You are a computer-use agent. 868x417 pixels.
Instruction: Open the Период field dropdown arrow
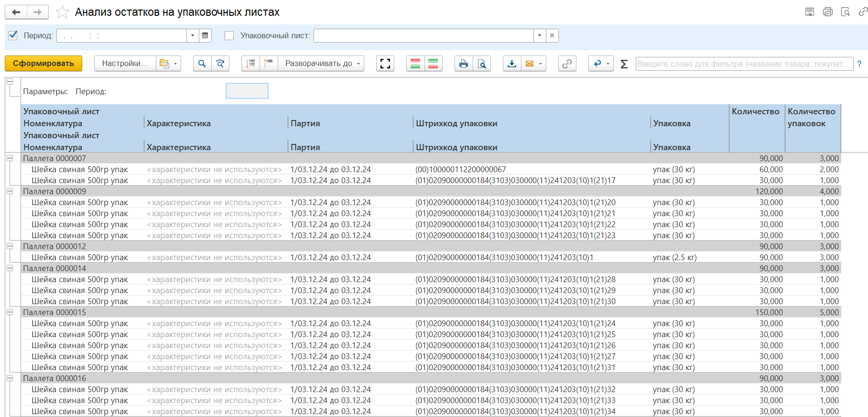click(x=193, y=35)
